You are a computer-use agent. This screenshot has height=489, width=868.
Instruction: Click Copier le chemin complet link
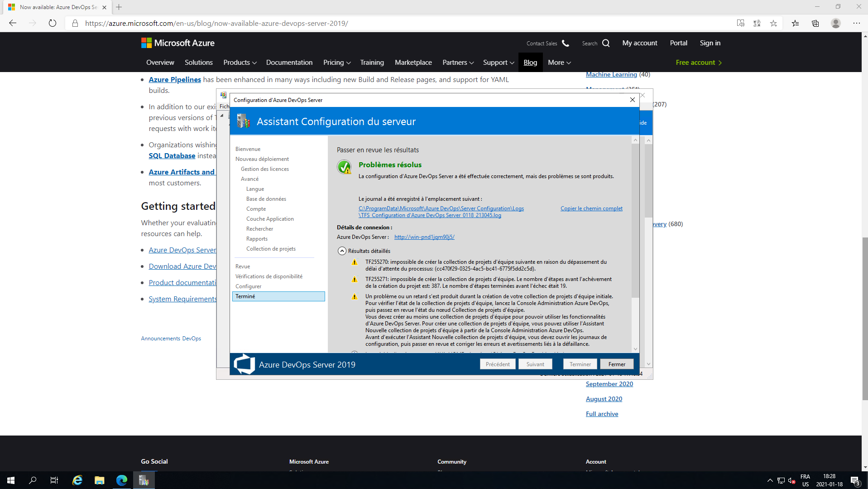(591, 208)
